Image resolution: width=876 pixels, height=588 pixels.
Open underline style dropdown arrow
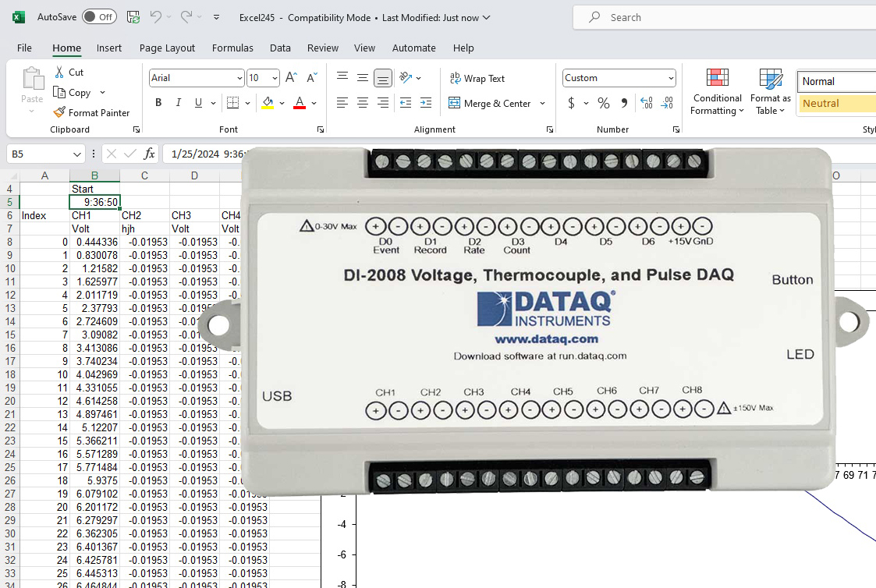point(213,103)
